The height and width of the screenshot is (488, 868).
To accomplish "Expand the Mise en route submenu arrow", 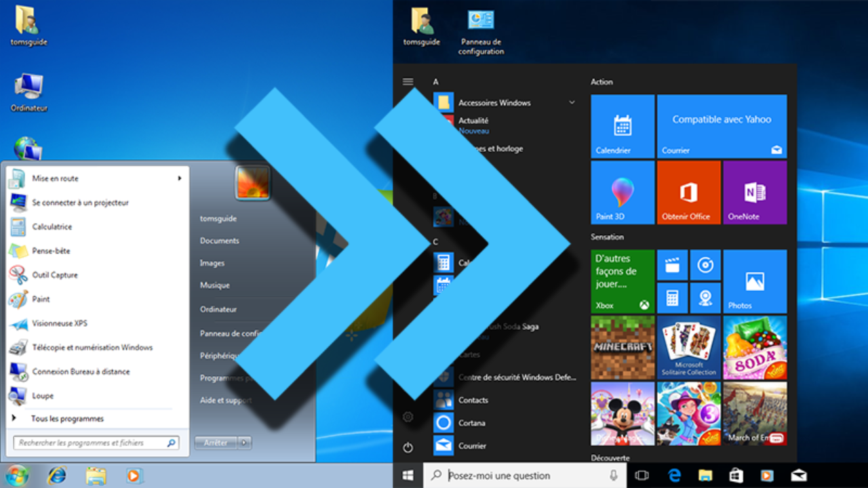I will pyautogui.click(x=180, y=178).
